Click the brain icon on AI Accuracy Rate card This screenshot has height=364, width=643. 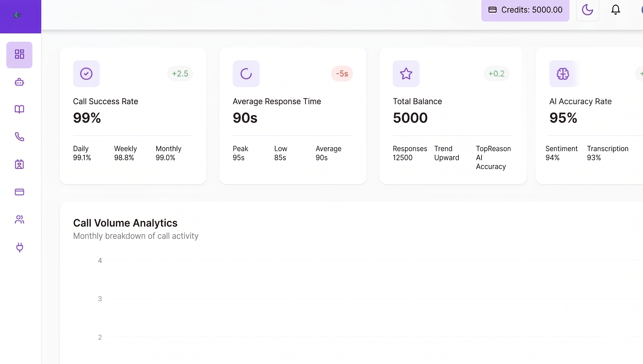point(563,74)
